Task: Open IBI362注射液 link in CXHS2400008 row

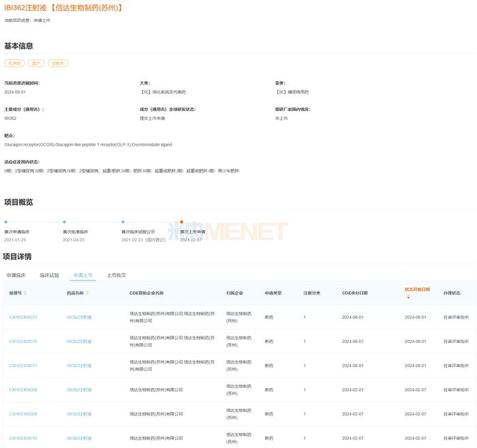Action: (x=79, y=389)
